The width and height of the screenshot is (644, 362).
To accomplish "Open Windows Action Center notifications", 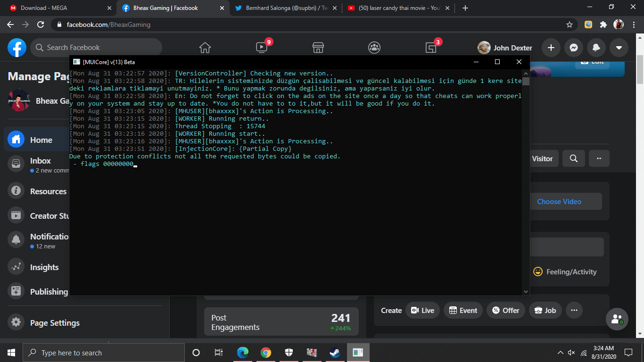I will click(628, 353).
